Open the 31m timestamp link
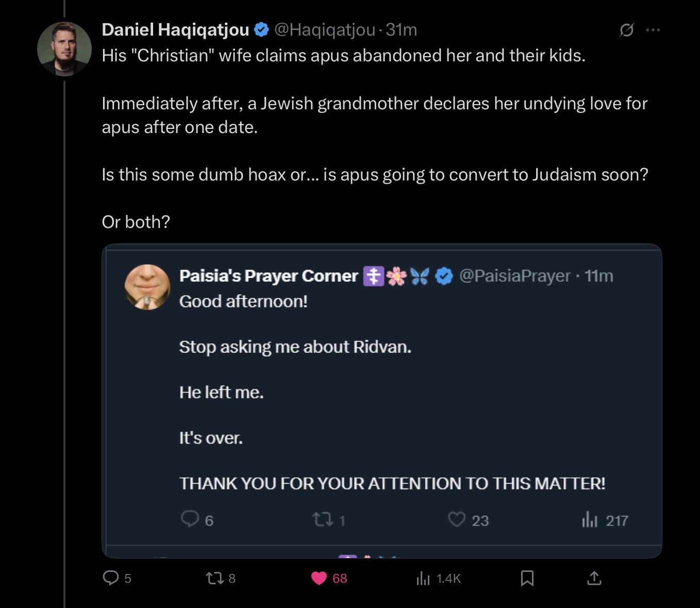 (402, 30)
